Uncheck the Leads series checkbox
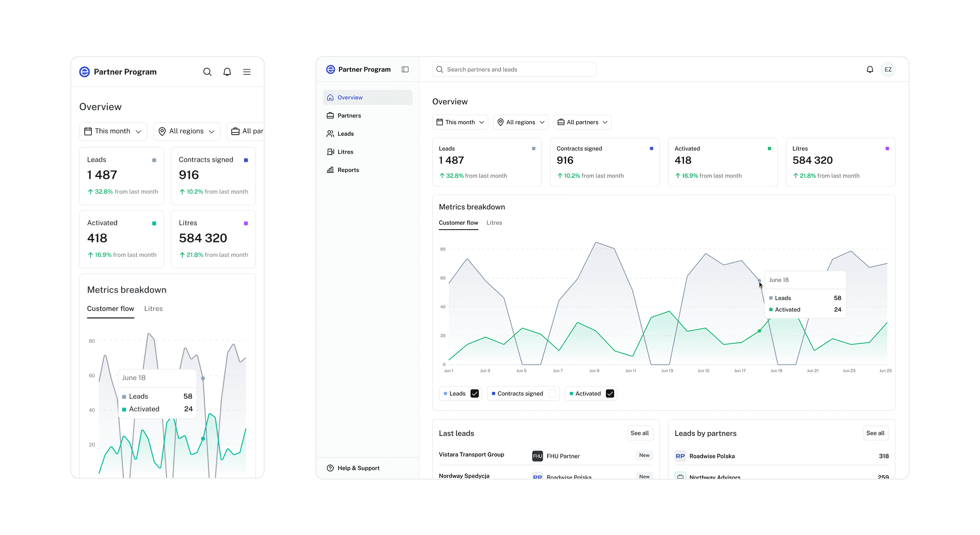Image resolution: width=980 pixels, height=535 pixels. coord(474,394)
